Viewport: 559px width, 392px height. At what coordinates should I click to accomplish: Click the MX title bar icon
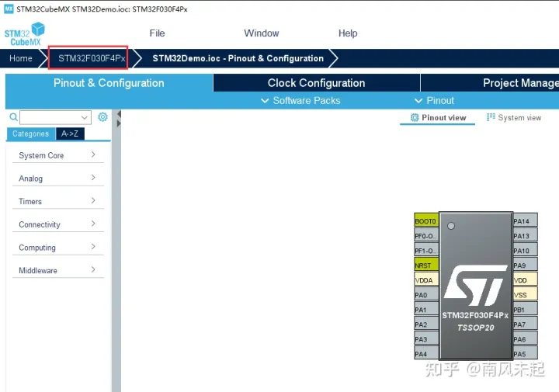click(x=9, y=9)
